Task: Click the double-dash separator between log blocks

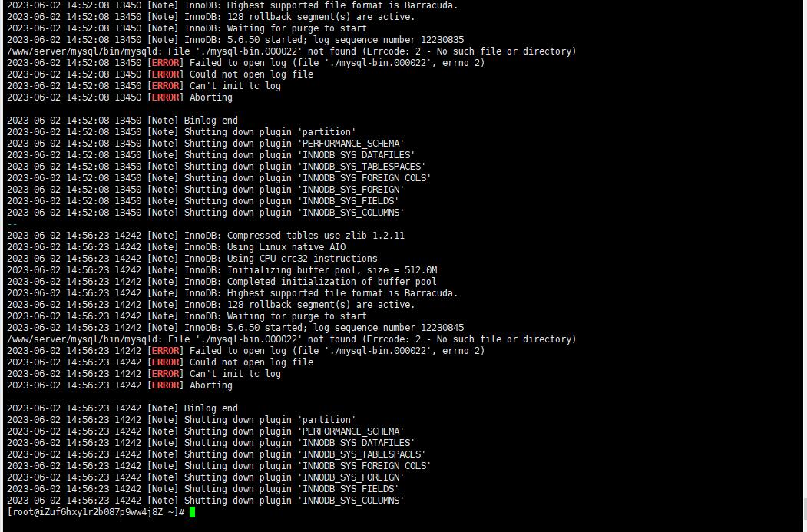Action: pos(12,224)
